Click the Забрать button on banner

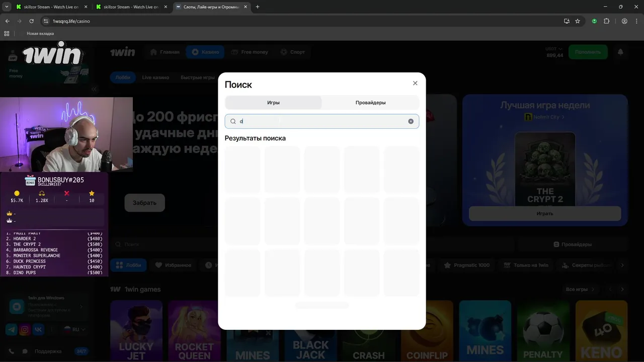click(144, 203)
